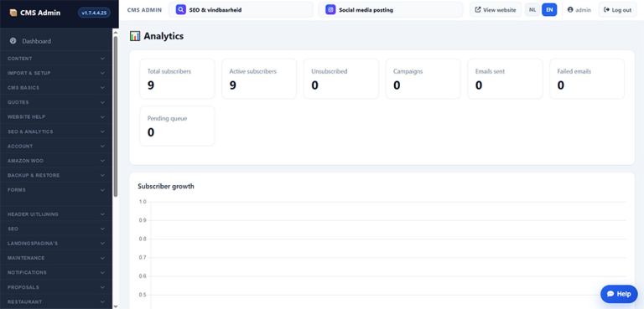Expand the CMS BASICS section

(x=56, y=88)
